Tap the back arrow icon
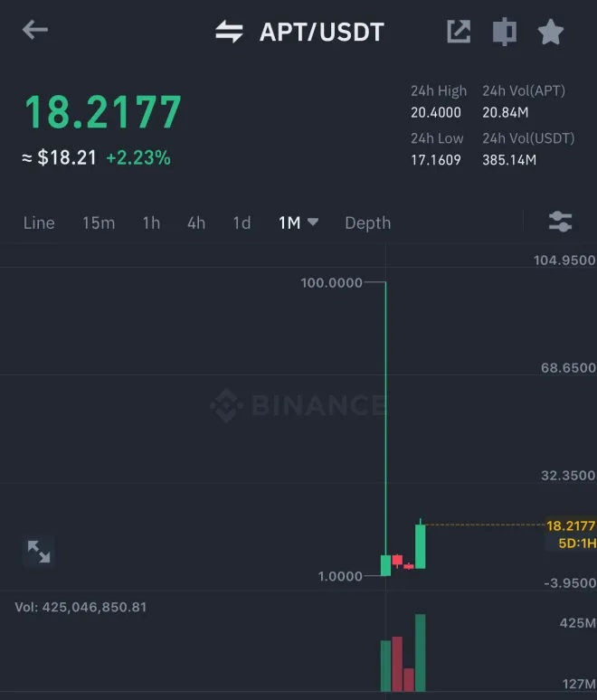Screen dimensions: 597x700 (x=35, y=31)
